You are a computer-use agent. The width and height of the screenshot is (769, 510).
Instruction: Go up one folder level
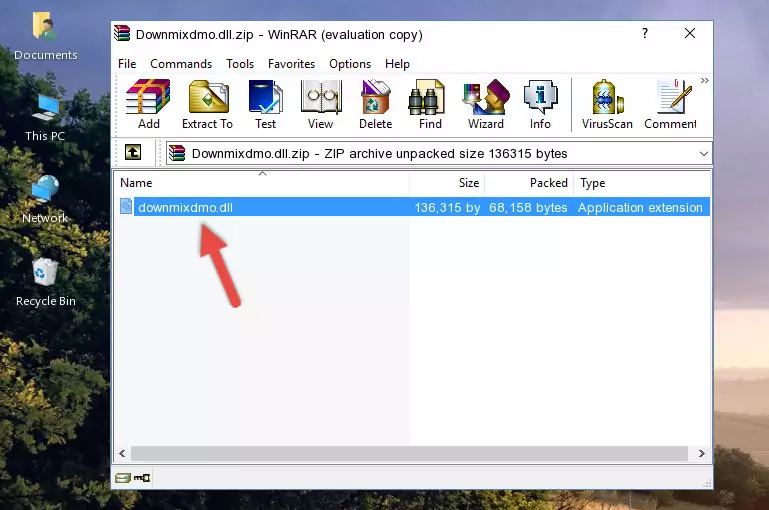click(x=133, y=153)
